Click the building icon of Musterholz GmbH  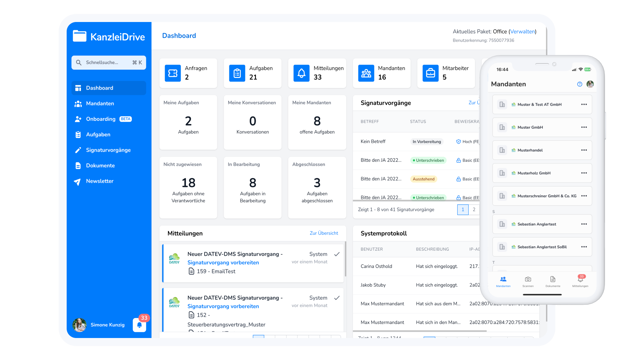(x=502, y=173)
